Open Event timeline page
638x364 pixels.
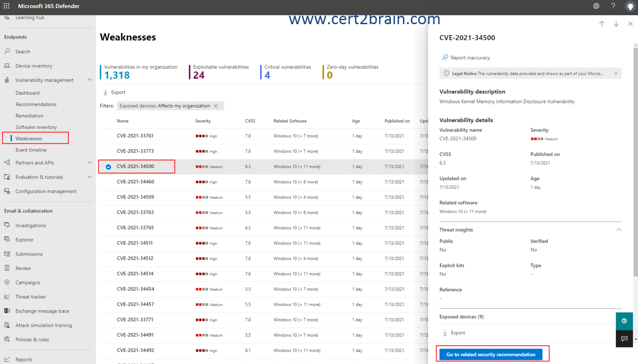point(31,150)
